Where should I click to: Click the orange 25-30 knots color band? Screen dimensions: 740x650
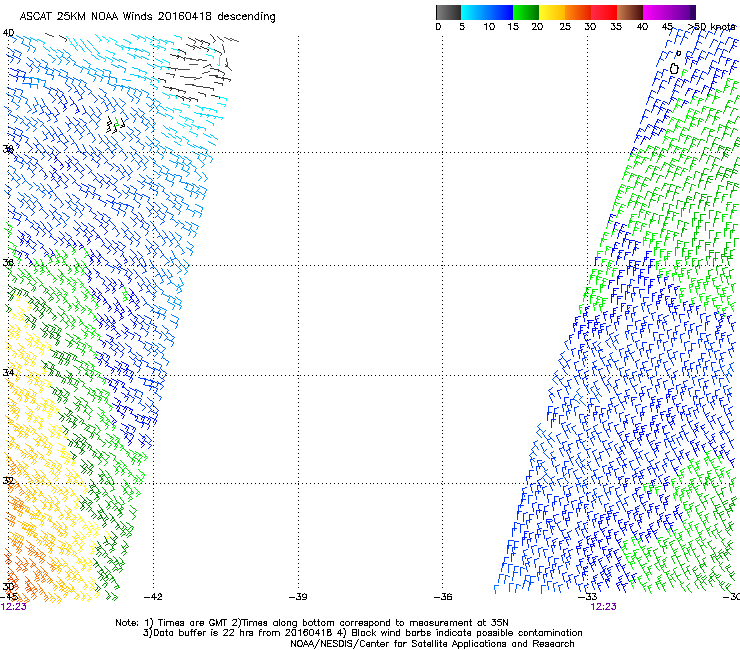[x=578, y=12]
